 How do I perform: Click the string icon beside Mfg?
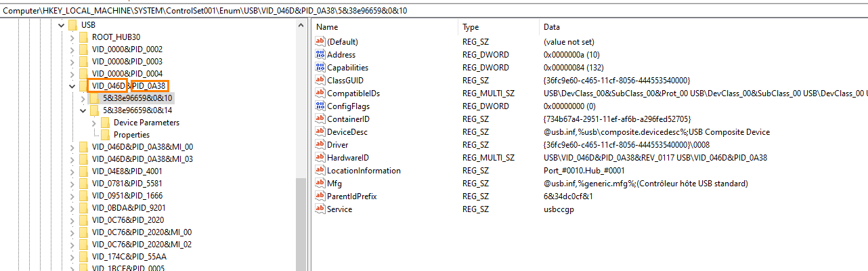(320, 184)
